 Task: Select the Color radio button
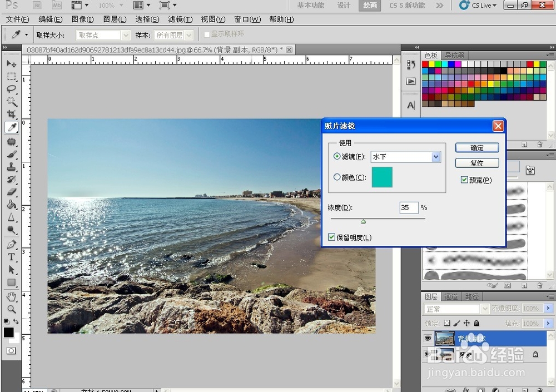[x=337, y=177]
